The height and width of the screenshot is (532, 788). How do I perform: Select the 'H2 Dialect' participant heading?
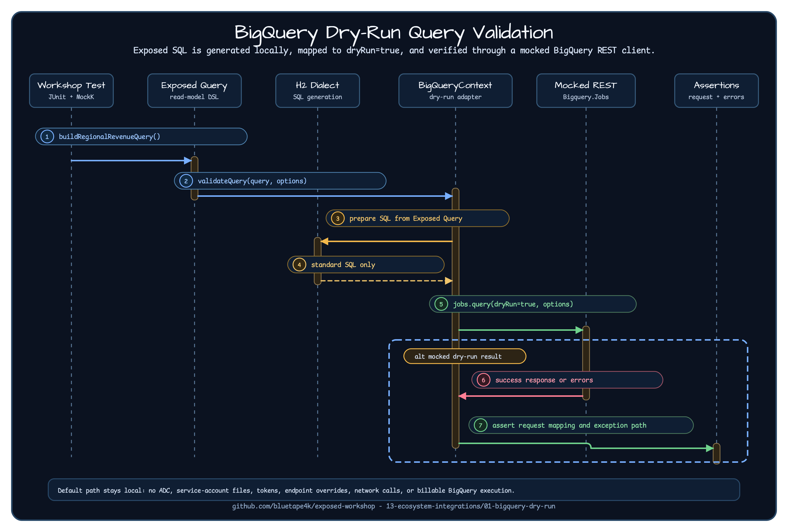(317, 85)
